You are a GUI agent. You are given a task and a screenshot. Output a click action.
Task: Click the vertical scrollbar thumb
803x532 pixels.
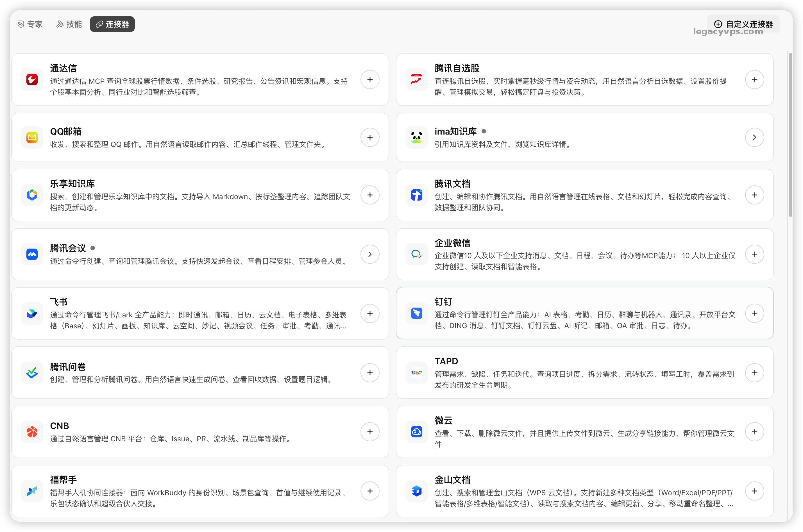pos(790,135)
